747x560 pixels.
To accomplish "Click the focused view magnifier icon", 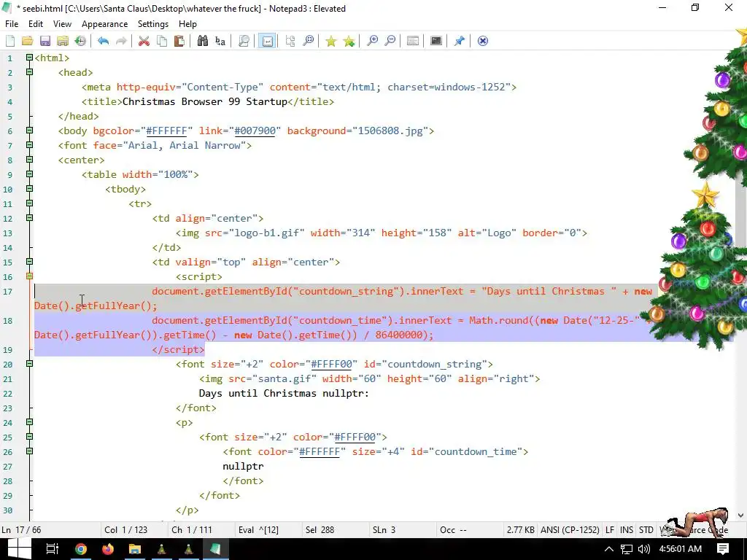I will [309, 41].
